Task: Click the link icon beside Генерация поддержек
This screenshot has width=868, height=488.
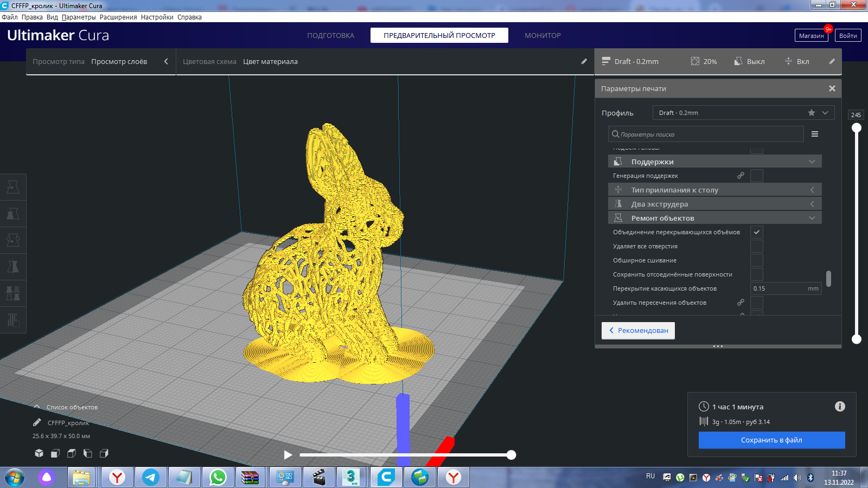Action: (x=741, y=176)
